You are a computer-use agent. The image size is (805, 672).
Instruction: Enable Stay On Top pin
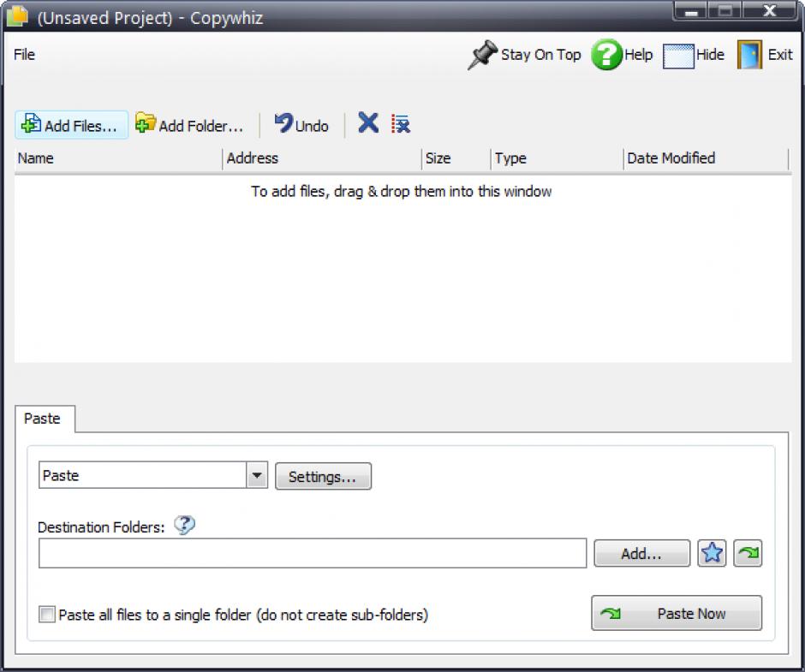pyautogui.click(x=524, y=55)
